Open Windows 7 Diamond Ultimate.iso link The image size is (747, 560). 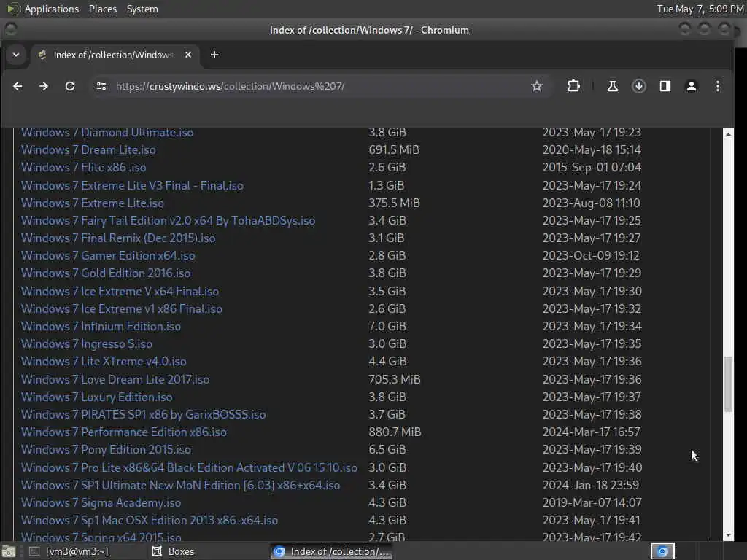click(x=107, y=133)
